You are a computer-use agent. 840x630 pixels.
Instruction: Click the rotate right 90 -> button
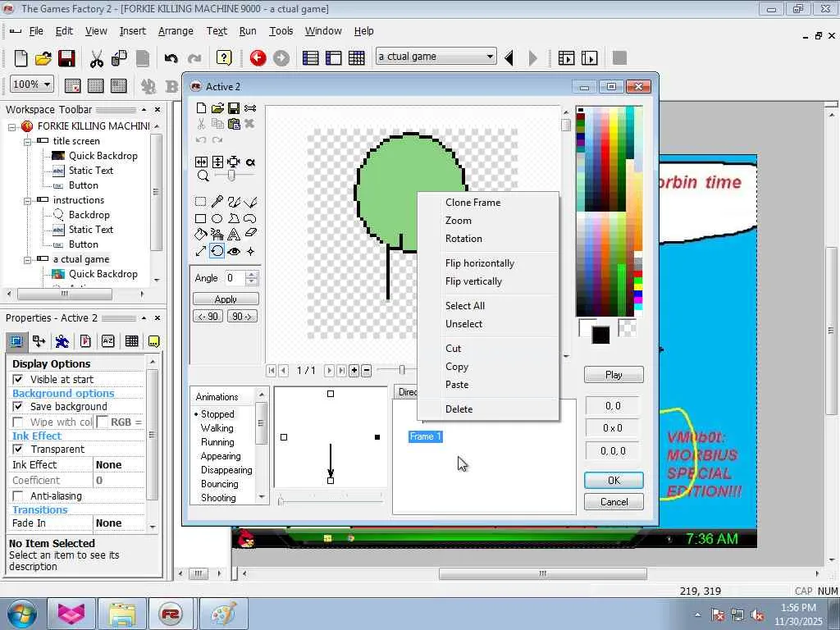click(x=242, y=316)
